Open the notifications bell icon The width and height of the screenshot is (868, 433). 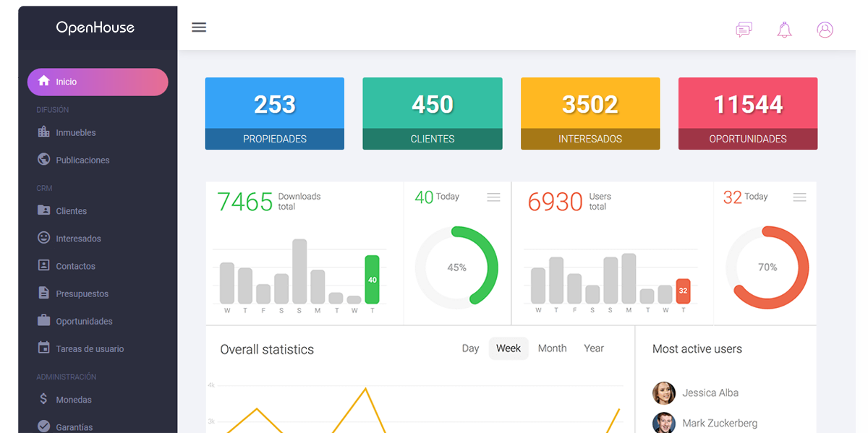(784, 30)
